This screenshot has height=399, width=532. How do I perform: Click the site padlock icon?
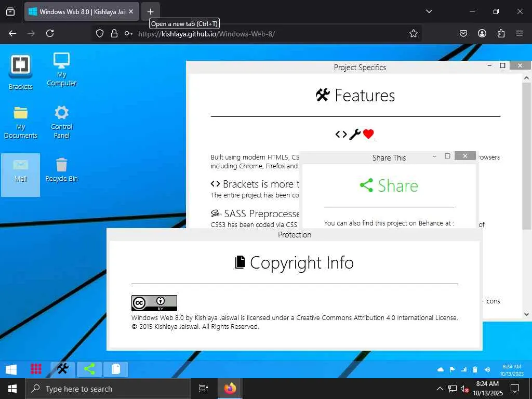[114, 33]
